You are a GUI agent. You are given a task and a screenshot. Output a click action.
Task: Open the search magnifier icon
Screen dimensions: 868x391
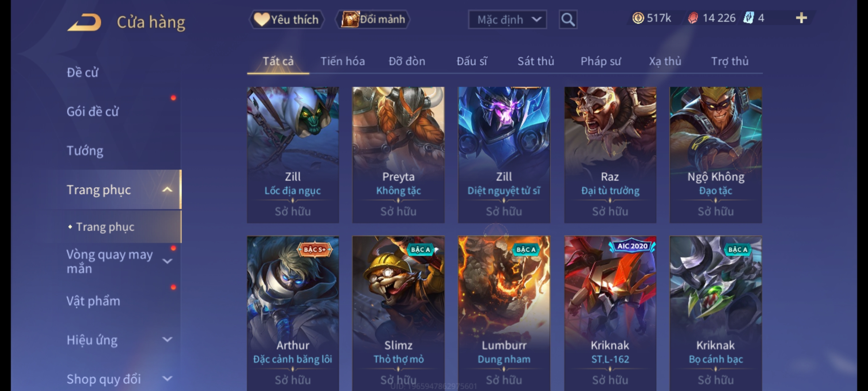click(568, 20)
